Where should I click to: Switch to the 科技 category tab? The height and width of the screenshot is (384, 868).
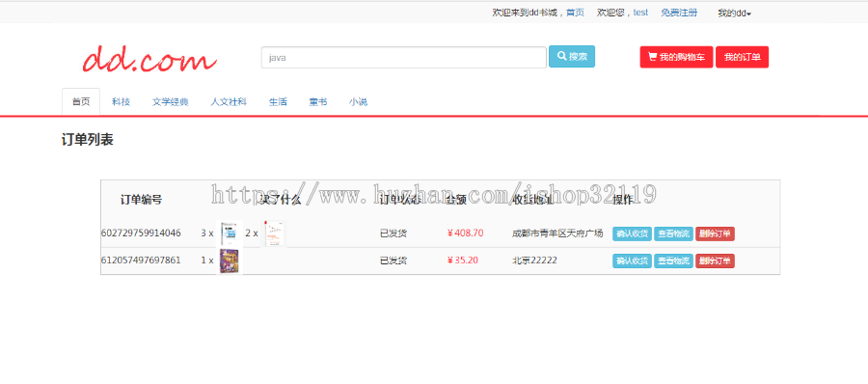121,102
